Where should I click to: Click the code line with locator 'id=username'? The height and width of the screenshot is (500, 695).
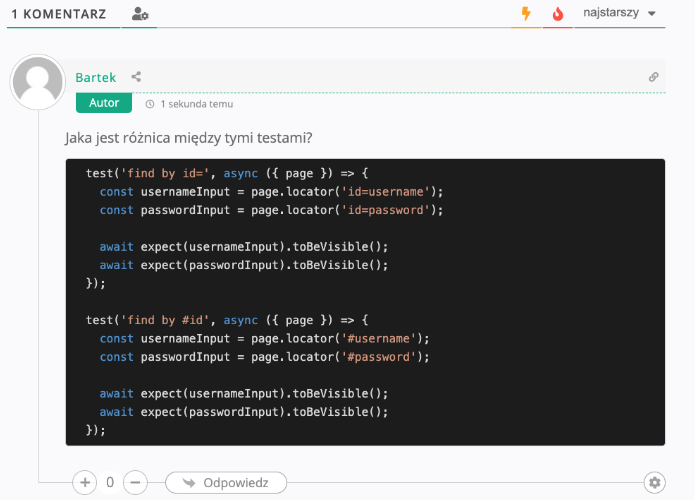271,191
